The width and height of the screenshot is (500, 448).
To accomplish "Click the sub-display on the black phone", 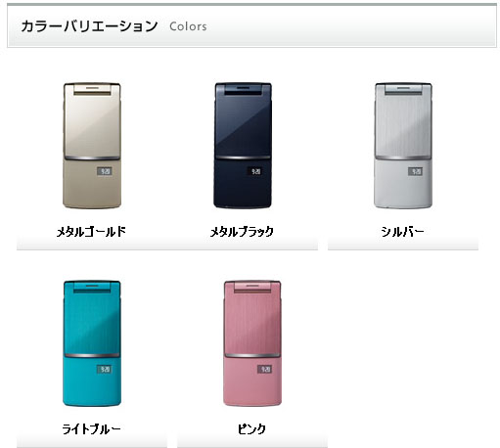I will click(255, 171).
